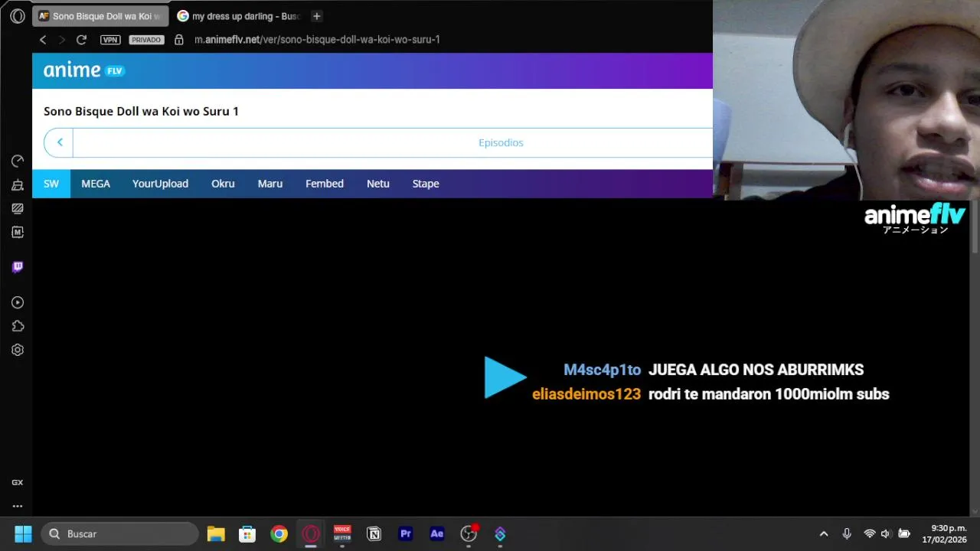Open the Windows Start menu
The height and width of the screenshot is (551, 980).
[23, 533]
